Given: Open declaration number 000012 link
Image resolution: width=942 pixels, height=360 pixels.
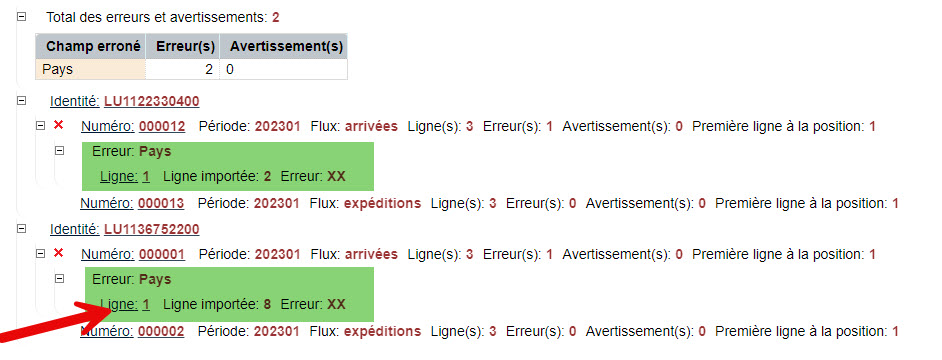Looking at the screenshot, I should point(162,127).
